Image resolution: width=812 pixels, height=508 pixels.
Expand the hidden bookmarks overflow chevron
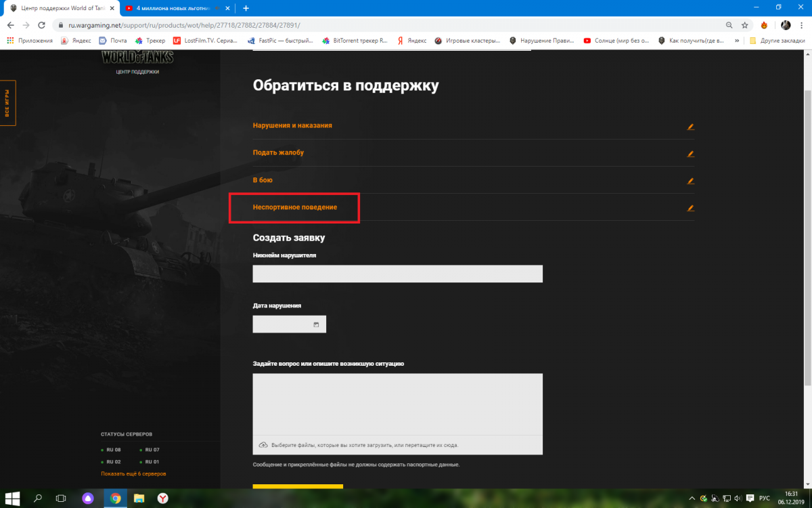(x=736, y=41)
